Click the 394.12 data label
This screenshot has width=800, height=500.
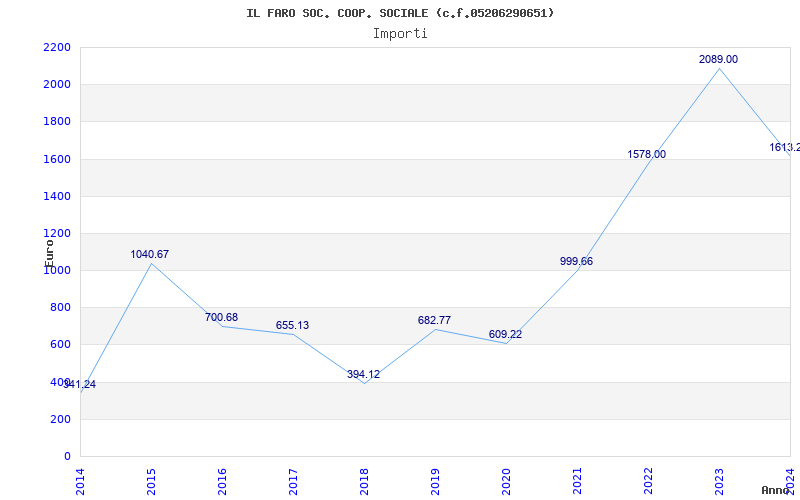pyautogui.click(x=363, y=374)
